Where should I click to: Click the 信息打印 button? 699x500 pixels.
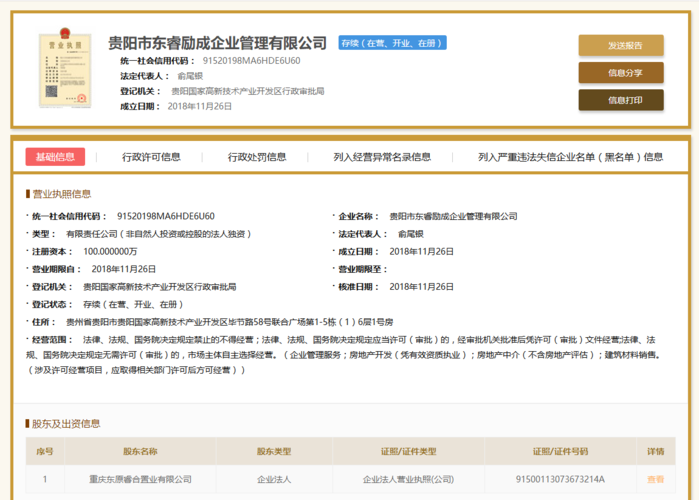[x=621, y=100]
